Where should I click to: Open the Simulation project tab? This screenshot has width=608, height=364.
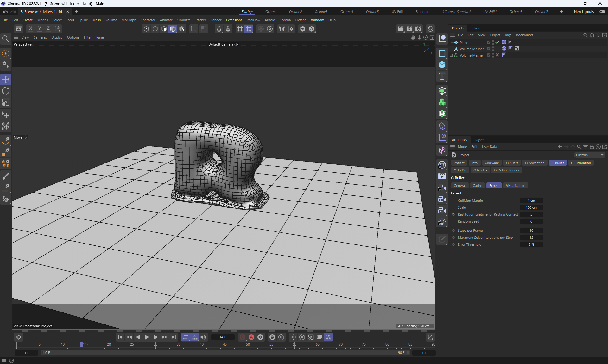point(581,163)
